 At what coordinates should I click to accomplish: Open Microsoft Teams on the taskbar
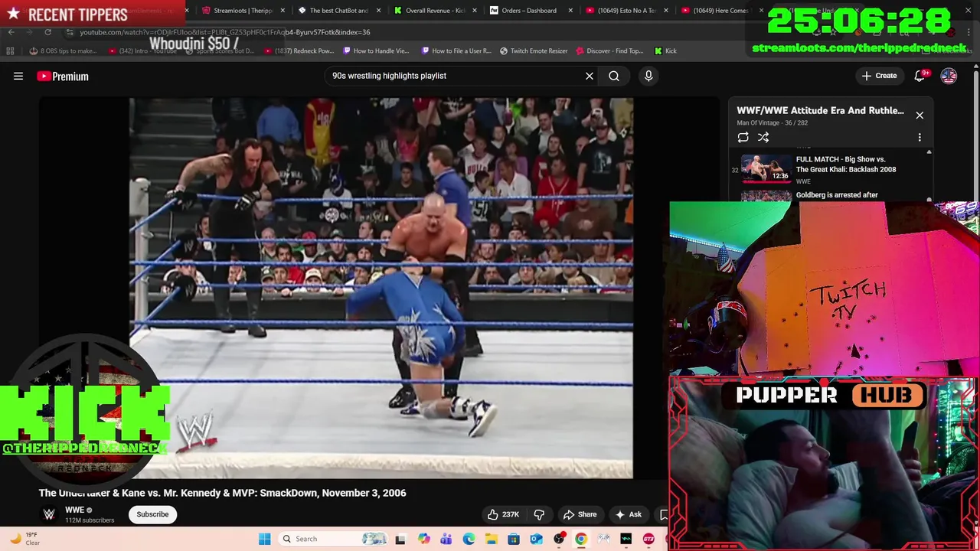pyautogui.click(x=446, y=539)
